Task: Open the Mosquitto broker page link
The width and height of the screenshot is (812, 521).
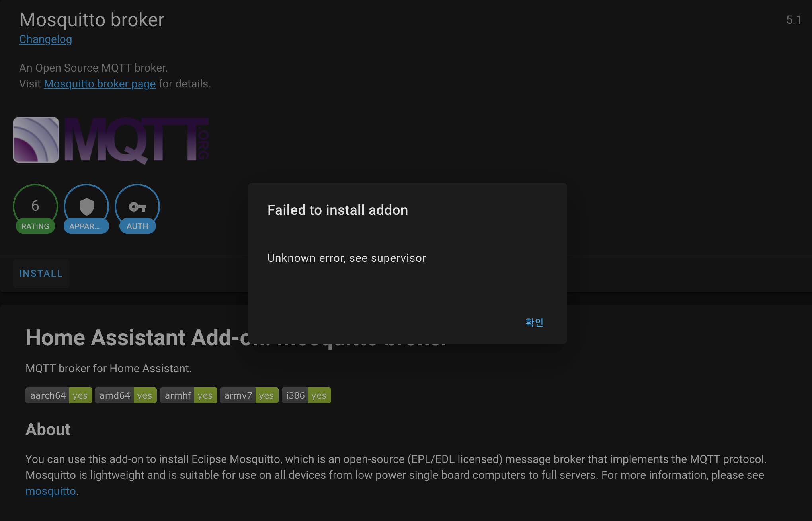Action: 100,84
